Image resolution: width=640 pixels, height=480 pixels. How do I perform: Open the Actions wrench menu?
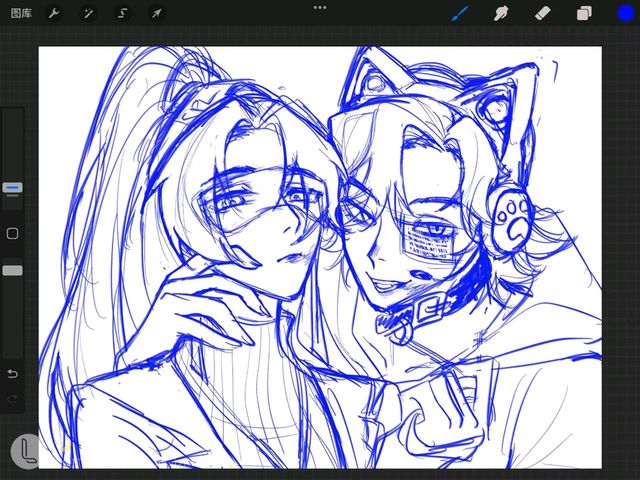pyautogui.click(x=53, y=14)
